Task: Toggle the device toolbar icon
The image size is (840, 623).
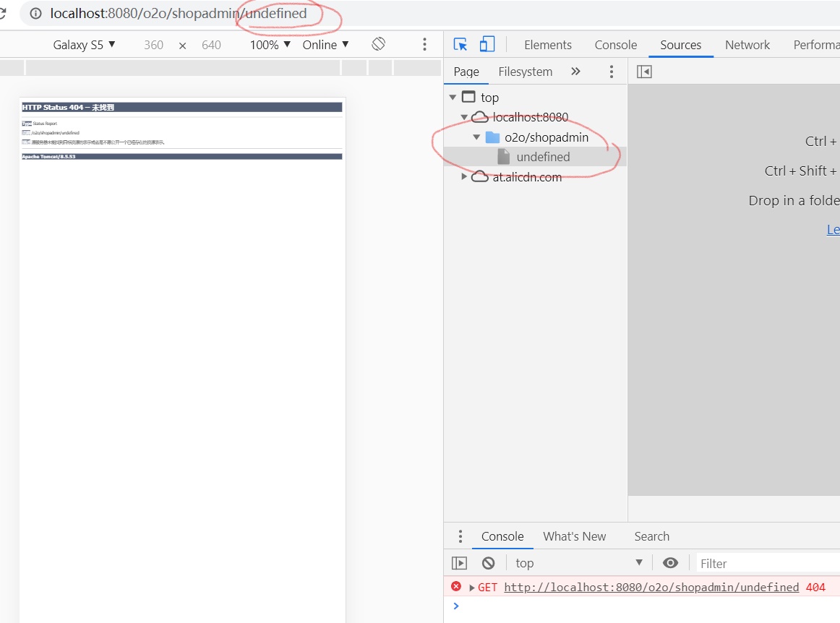Action: [487, 44]
